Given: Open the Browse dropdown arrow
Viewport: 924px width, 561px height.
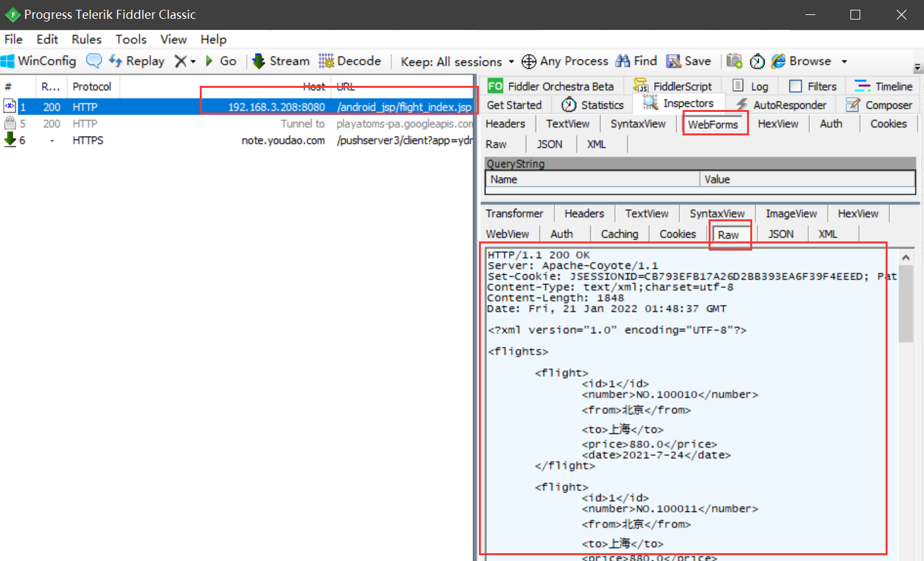Looking at the screenshot, I should (x=844, y=62).
